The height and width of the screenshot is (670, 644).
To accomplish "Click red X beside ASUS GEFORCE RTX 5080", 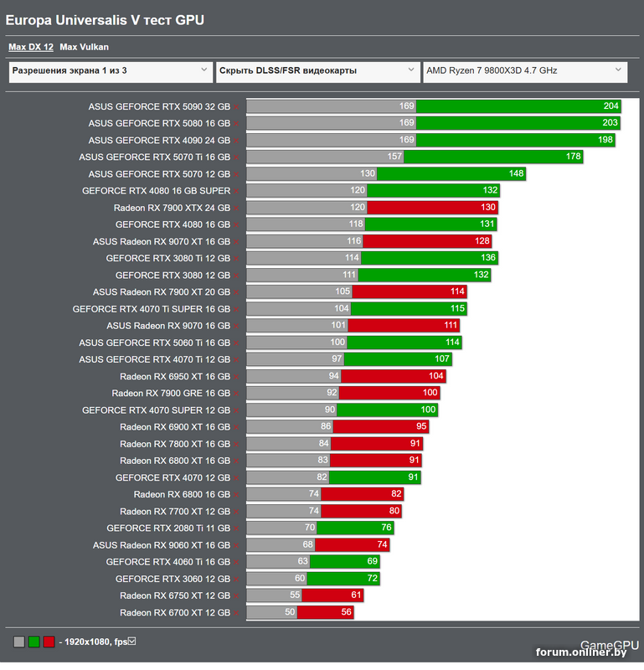I will tap(236, 123).
